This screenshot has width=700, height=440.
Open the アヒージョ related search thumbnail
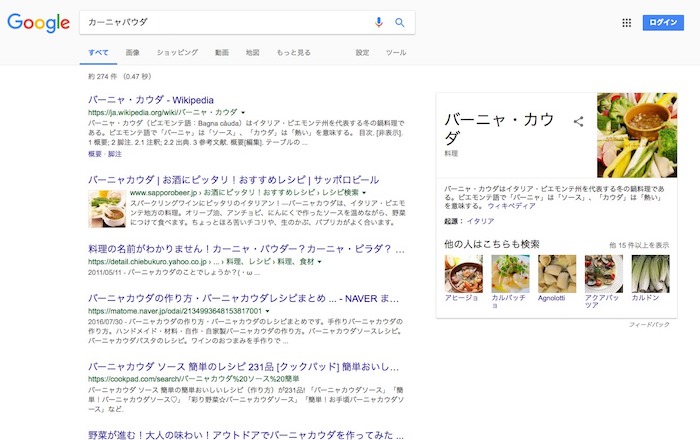pyautogui.click(x=463, y=274)
